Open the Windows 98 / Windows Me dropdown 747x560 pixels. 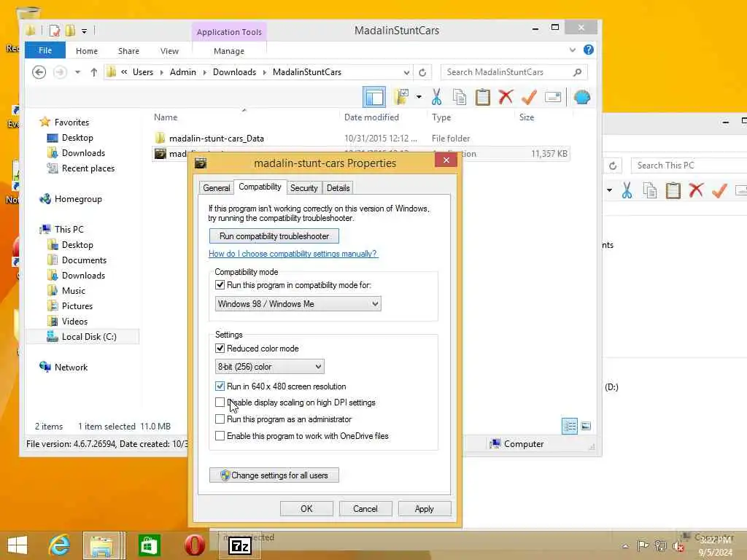pos(298,304)
